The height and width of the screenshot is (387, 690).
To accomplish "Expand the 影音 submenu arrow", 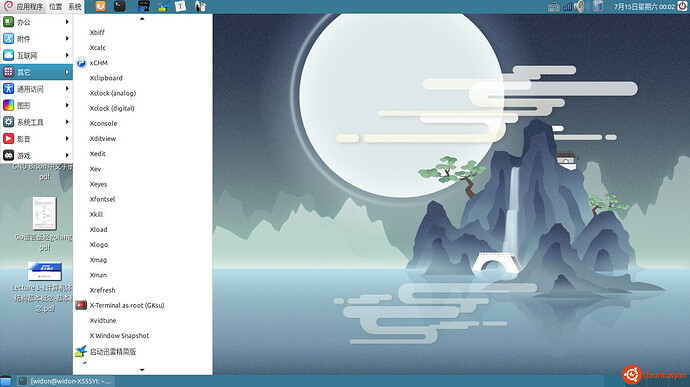I will (x=67, y=139).
